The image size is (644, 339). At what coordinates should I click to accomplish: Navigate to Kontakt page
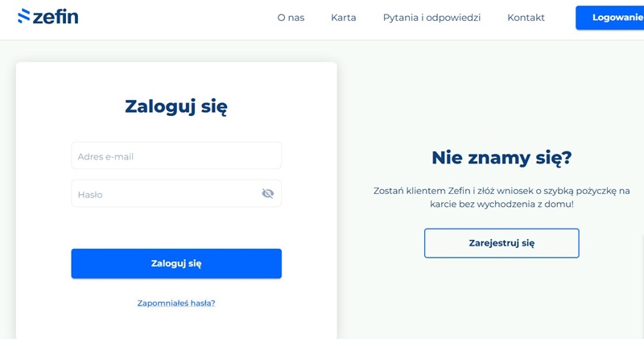[x=526, y=18]
